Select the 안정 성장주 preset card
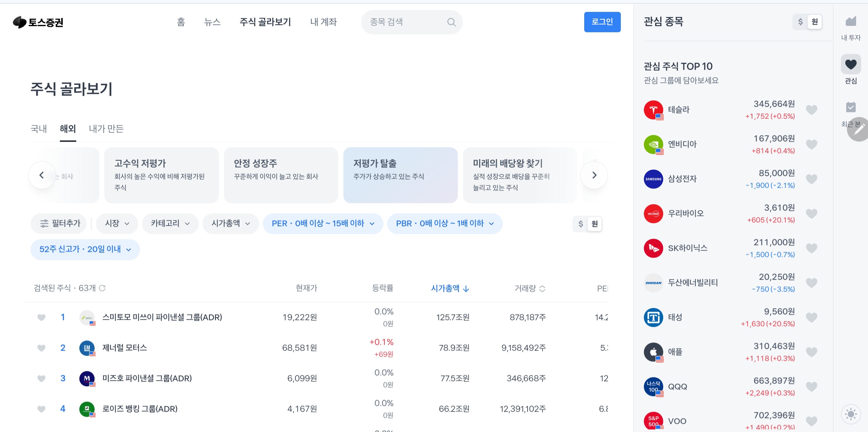The width and height of the screenshot is (868, 432). pos(281,175)
